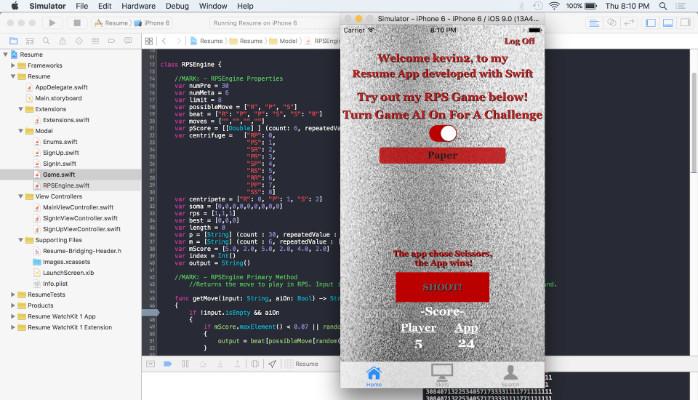Open Debug View Hierarchy in debug bar

[255, 364]
